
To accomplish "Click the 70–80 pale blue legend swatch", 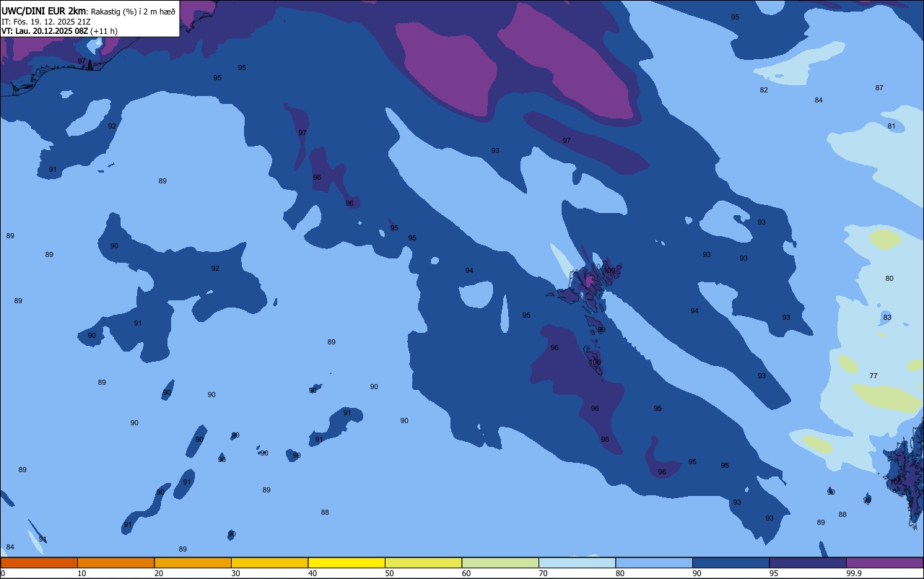I will coord(577,562).
